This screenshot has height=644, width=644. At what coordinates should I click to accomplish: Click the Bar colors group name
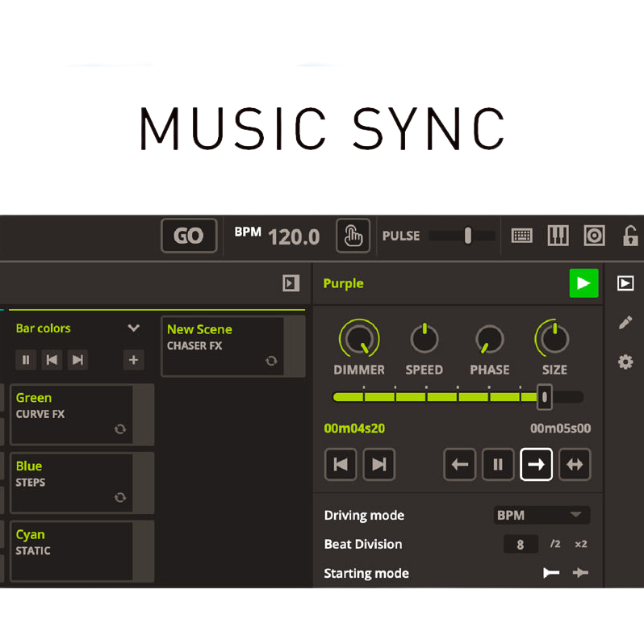pyautogui.click(x=43, y=328)
